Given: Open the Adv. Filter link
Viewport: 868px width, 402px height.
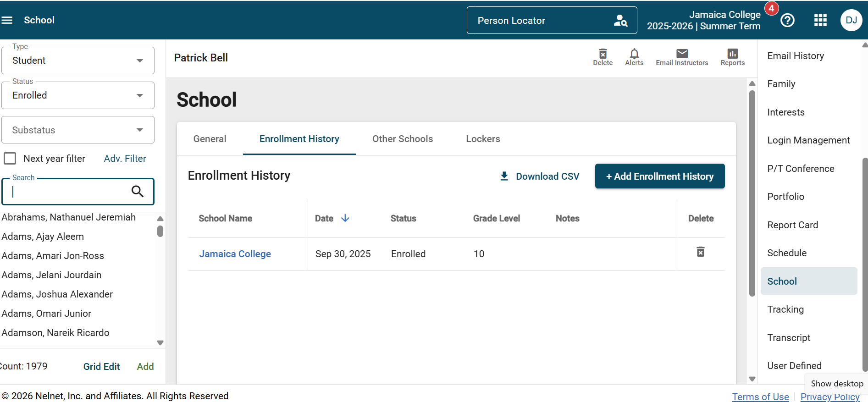Looking at the screenshot, I should point(125,159).
